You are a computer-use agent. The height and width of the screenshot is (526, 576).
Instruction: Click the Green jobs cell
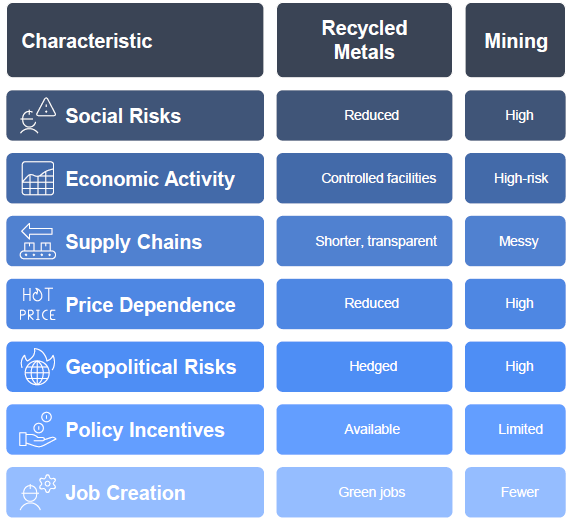pyautogui.click(x=364, y=492)
